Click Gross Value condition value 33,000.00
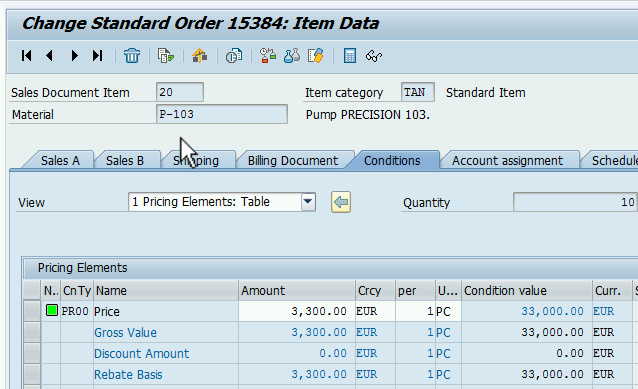 (527, 332)
